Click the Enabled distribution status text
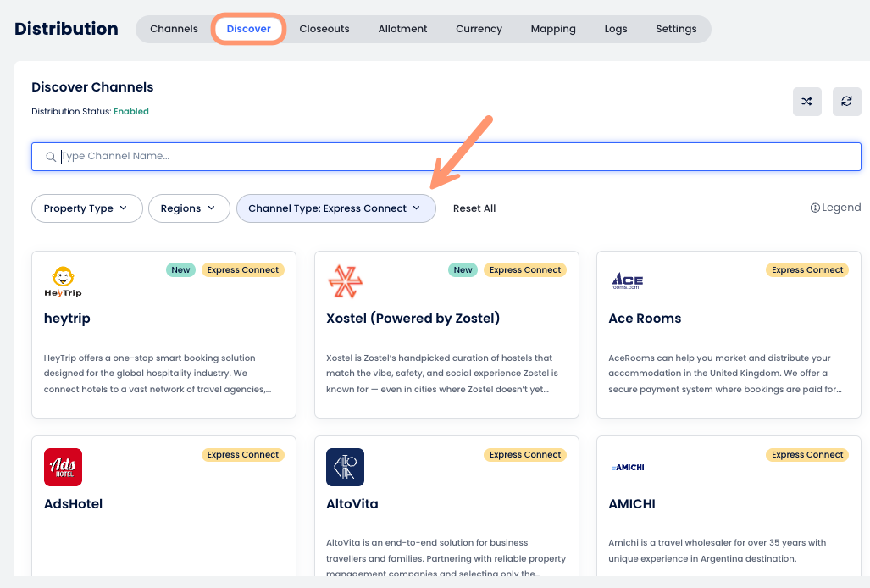Image resolution: width=870 pixels, height=588 pixels. [x=131, y=112]
